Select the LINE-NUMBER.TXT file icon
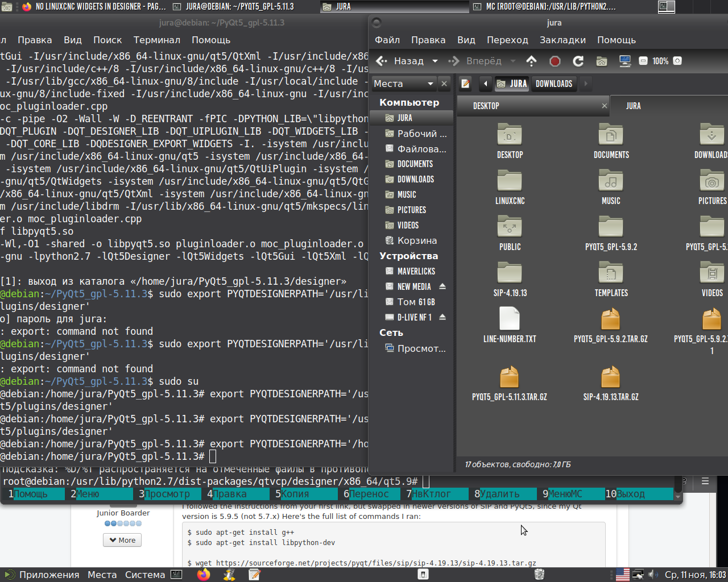This screenshot has height=582, width=728. (x=510, y=319)
